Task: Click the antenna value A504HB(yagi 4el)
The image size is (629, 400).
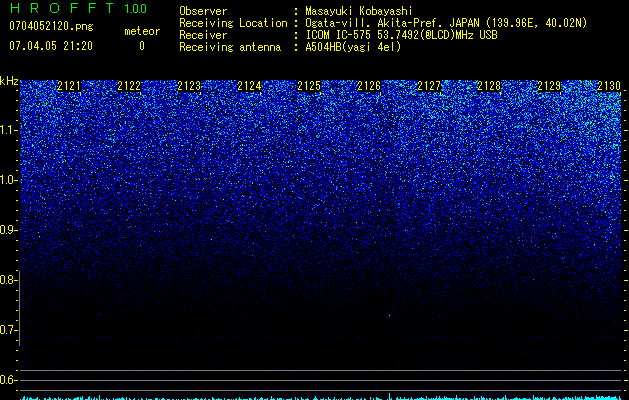Action: [x=353, y=47]
